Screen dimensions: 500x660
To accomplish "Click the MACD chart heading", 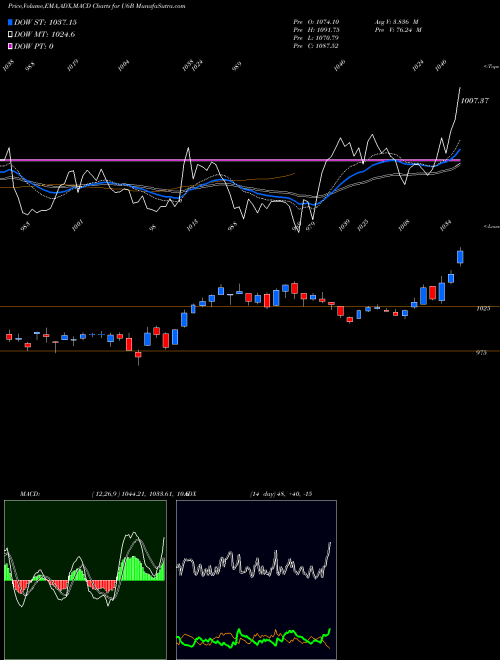I will (x=29, y=494).
